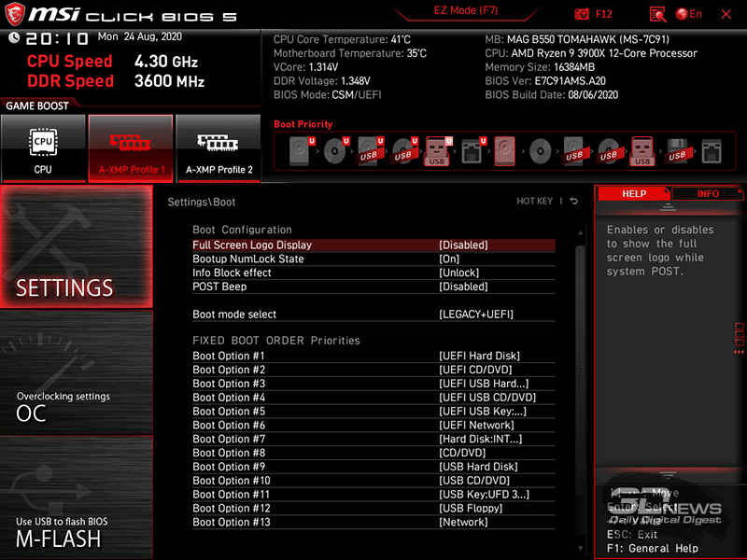Open Boot Option #4 [UEFI USB CD/DVD] dropdown
This screenshot has width=747, height=560.
click(x=487, y=398)
